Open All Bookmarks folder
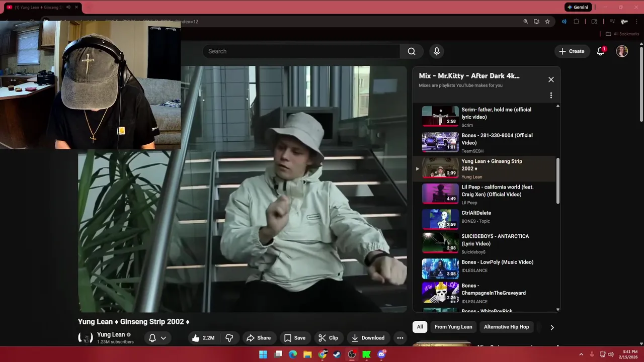This screenshot has height=362, width=644. coord(622,34)
